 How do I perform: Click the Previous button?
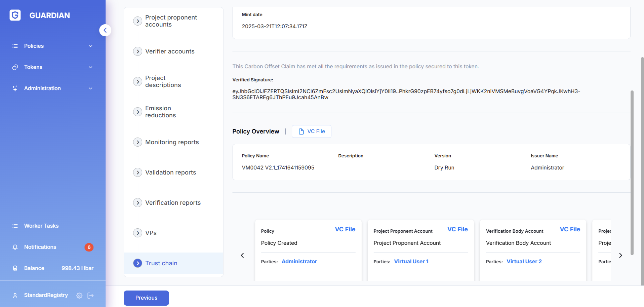146,298
